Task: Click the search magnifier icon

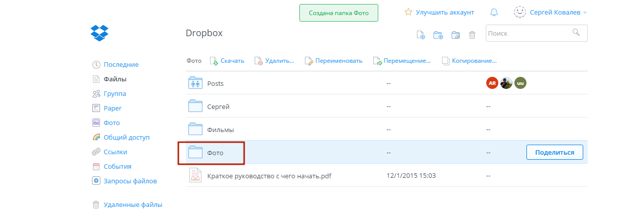Action: pyautogui.click(x=576, y=33)
